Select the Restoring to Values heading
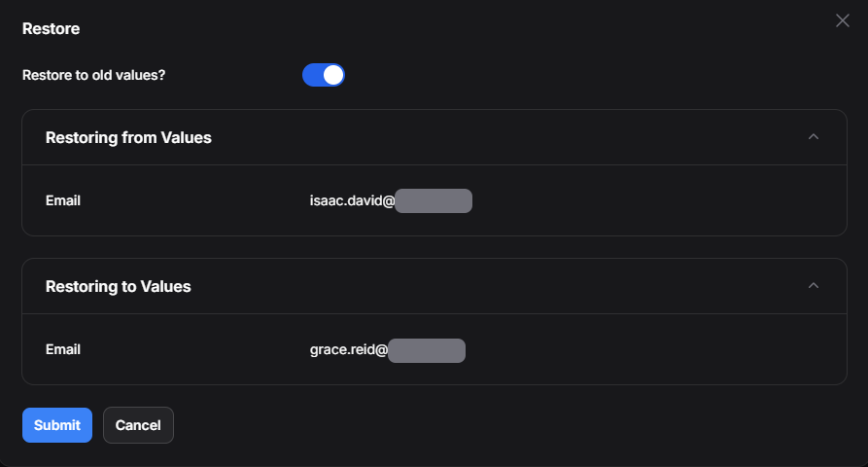Image resolution: width=868 pixels, height=467 pixels. tap(118, 287)
